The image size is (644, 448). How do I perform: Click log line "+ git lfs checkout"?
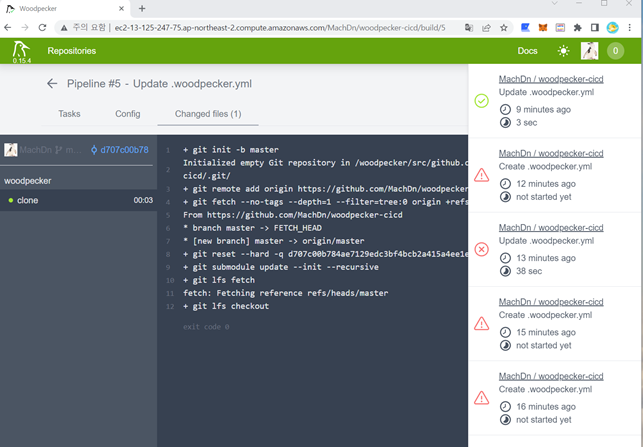tap(226, 306)
